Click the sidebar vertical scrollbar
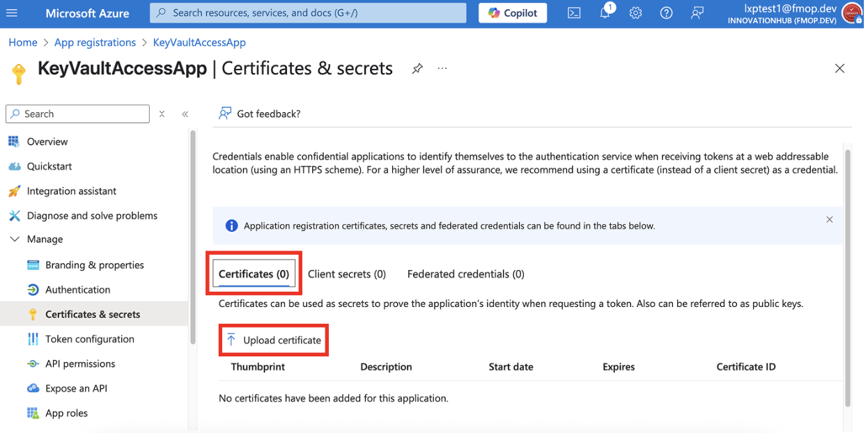Viewport: 868px width, 433px height. click(193, 237)
